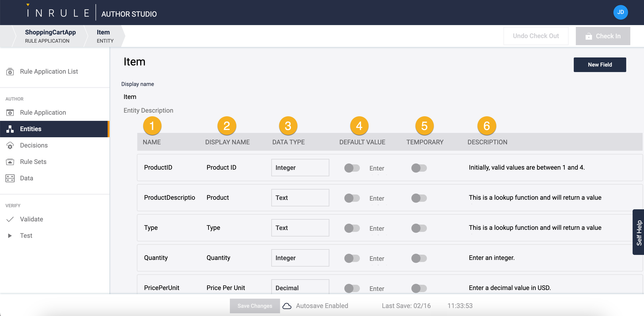
Task: Open the ProductID Integer data type dropdown
Action: click(300, 168)
